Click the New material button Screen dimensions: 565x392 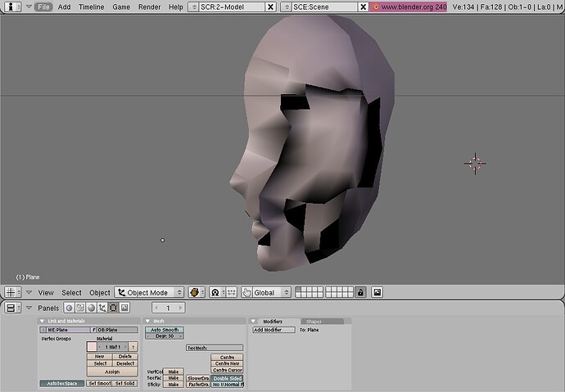99,356
